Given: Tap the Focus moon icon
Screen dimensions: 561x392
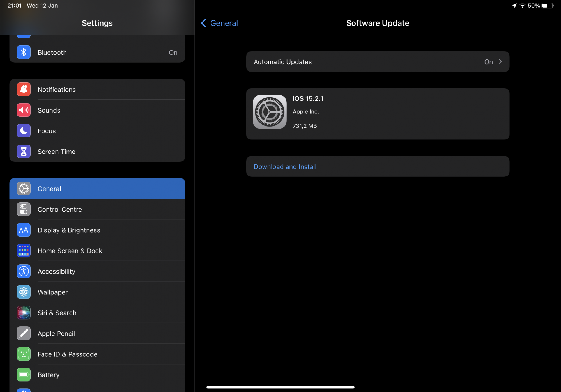Looking at the screenshot, I should point(24,131).
